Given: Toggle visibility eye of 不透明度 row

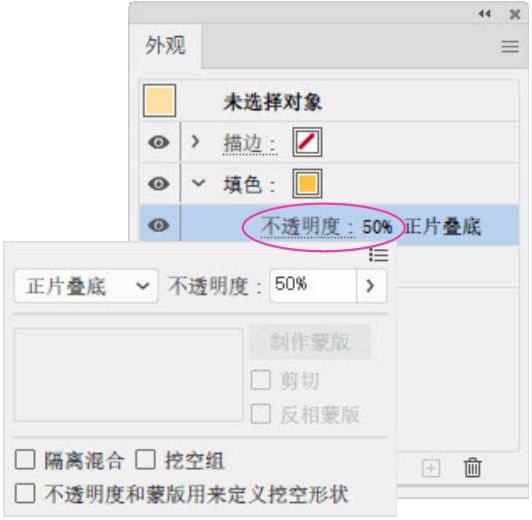Looking at the screenshot, I should point(158,225).
